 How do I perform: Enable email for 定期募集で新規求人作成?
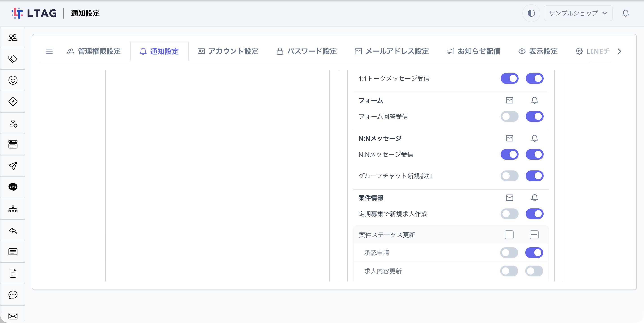[x=510, y=214]
